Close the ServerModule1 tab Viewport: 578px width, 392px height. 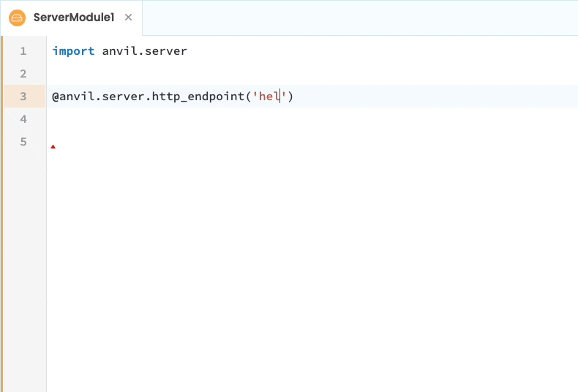[x=129, y=18]
